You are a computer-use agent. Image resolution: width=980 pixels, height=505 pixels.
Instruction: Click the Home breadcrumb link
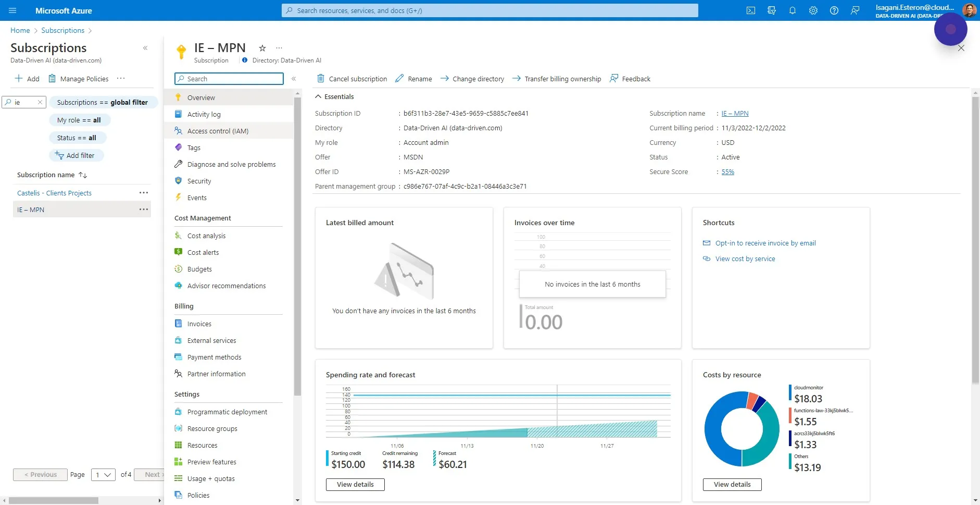[x=20, y=30]
